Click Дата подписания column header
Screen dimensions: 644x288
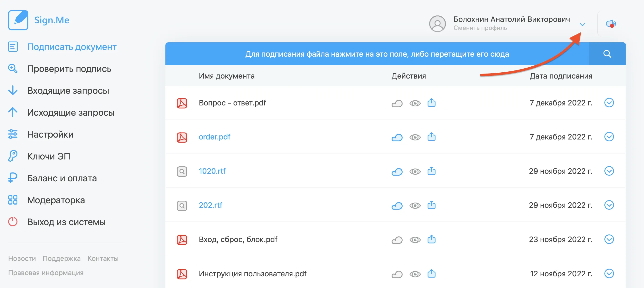click(561, 76)
